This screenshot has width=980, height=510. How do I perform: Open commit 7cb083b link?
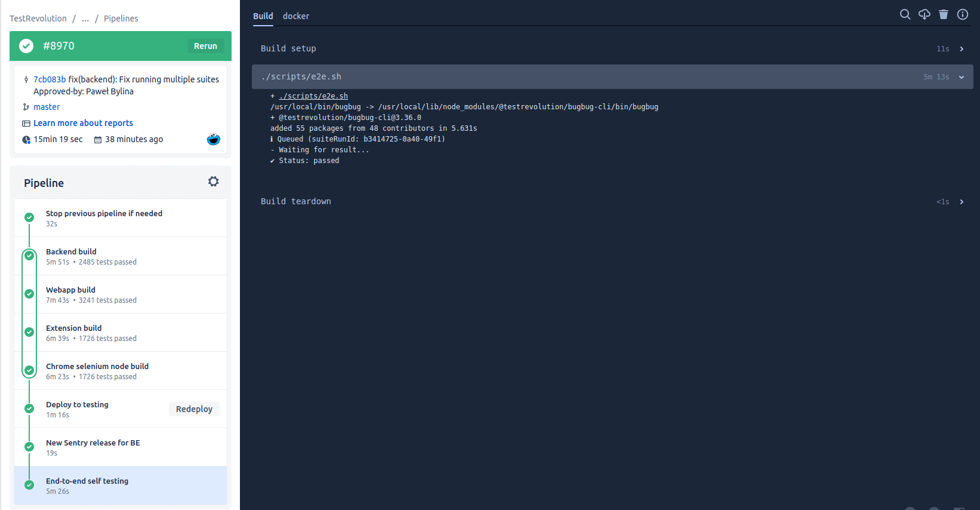point(50,79)
